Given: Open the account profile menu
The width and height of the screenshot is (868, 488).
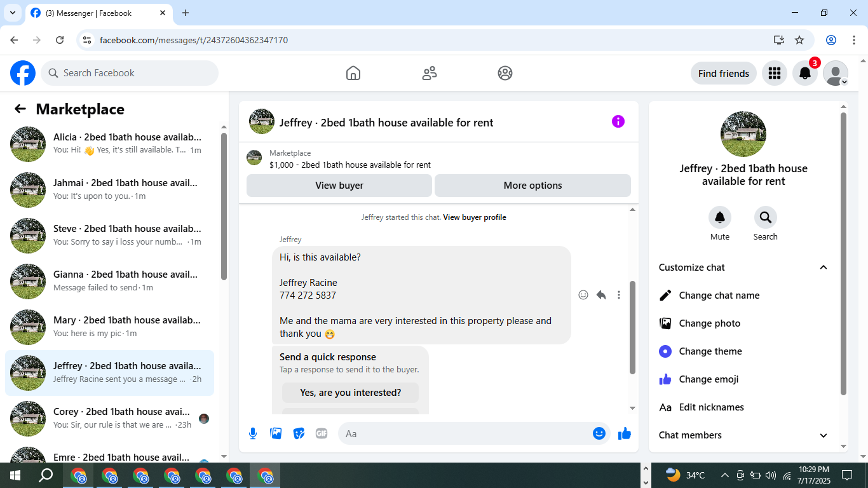Looking at the screenshot, I should pyautogui.click(x=836, y=73).
